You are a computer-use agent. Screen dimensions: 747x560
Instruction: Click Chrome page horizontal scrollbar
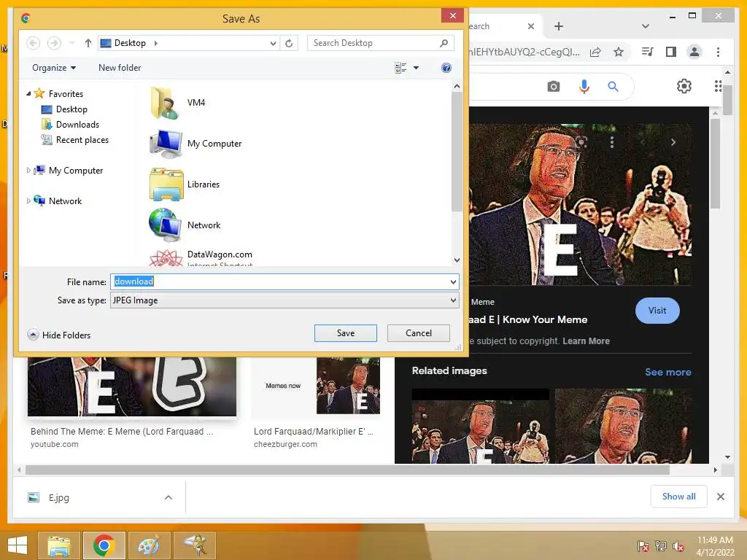[x=347, y=470]
